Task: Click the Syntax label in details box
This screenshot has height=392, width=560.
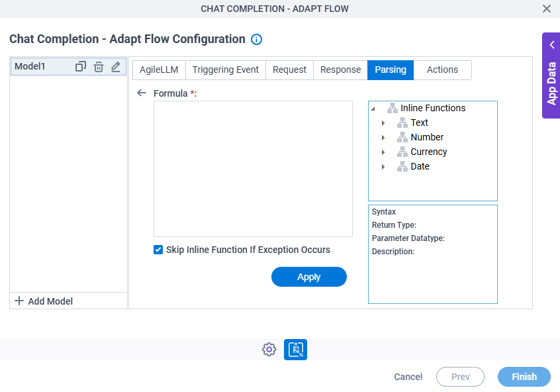Action: click(383, 212)
